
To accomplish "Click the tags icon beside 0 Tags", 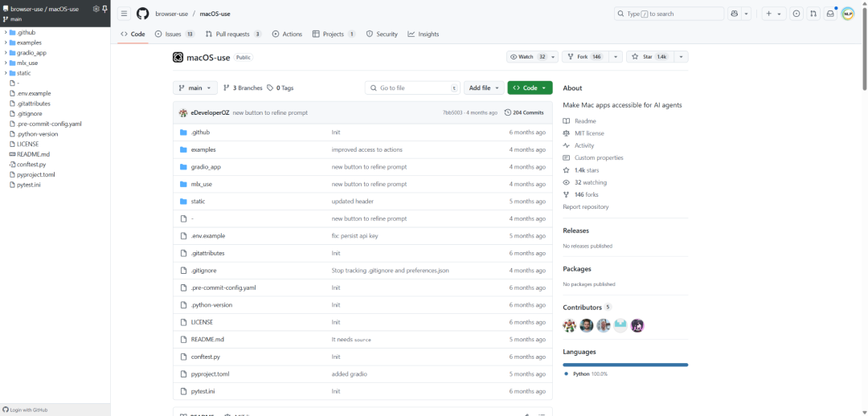I will point(270,88).
